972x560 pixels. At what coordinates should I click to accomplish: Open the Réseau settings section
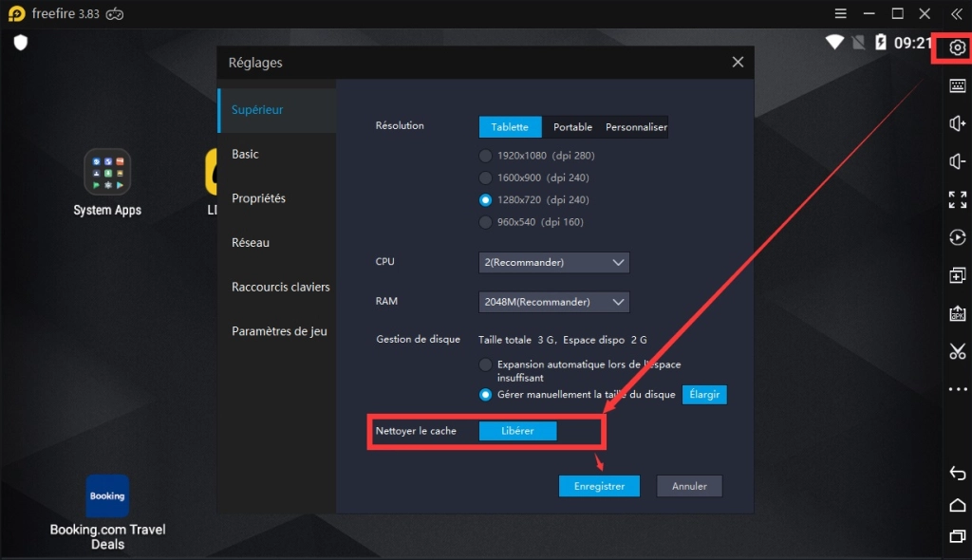point(277,242)
